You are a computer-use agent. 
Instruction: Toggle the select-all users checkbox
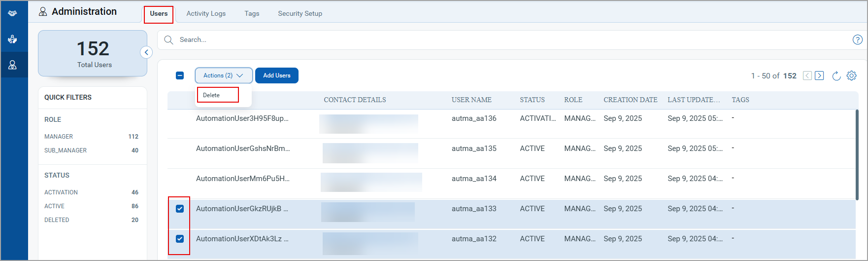click(x=180, y=75)
